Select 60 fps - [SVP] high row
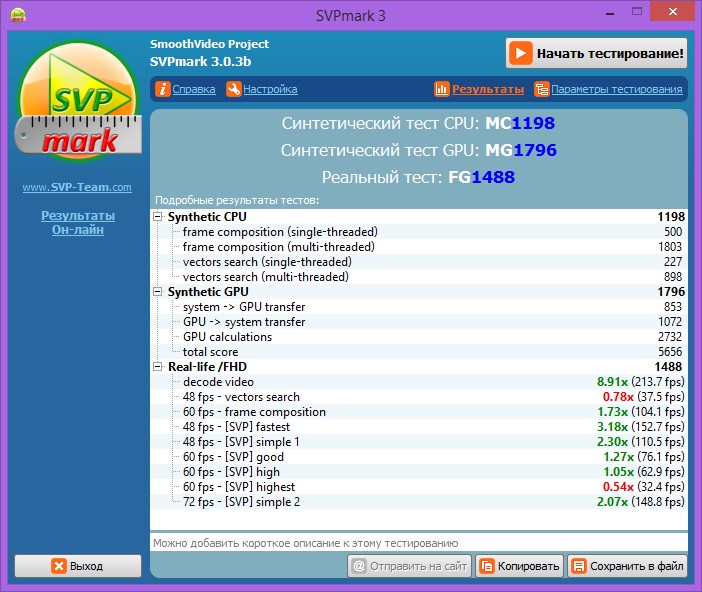The width and height of the screenshot is (702, 592). (419, 472)
